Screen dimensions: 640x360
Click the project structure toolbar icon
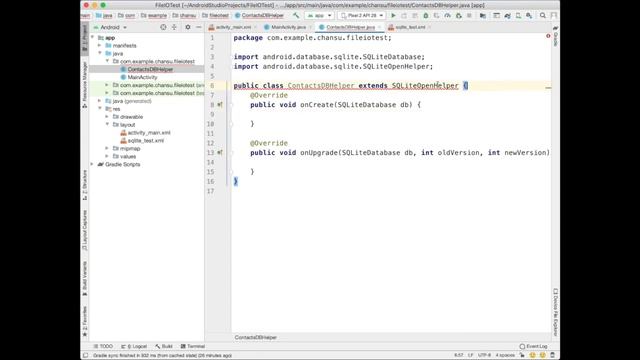[483, 16]
